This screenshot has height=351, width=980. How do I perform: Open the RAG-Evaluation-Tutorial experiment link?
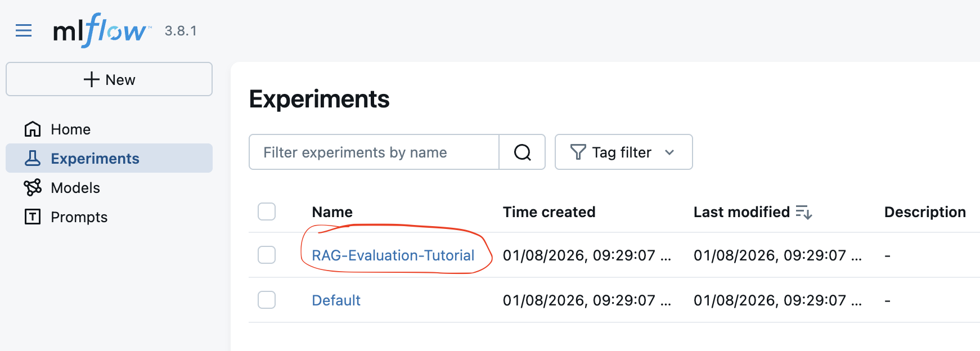click(x=393, y=255)
